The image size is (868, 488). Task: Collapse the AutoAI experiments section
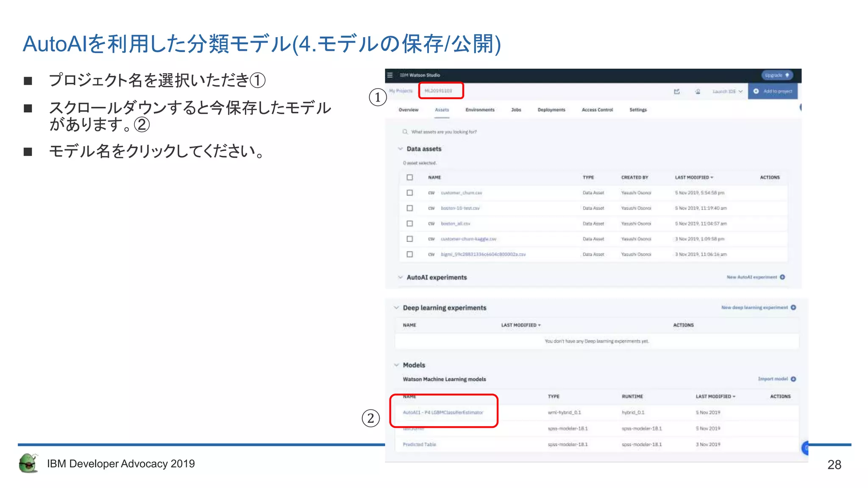tap(400, 277)
